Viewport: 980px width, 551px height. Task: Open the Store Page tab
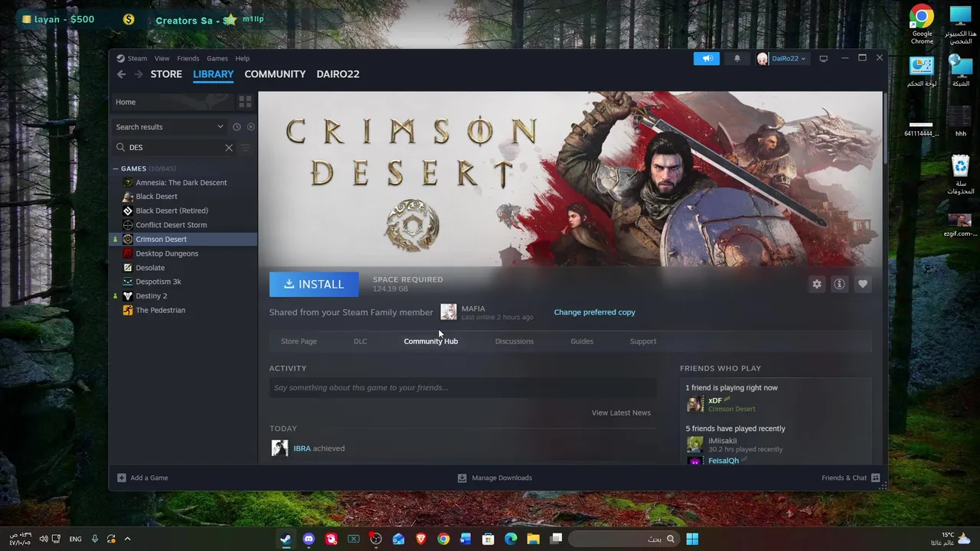point(299,341)
